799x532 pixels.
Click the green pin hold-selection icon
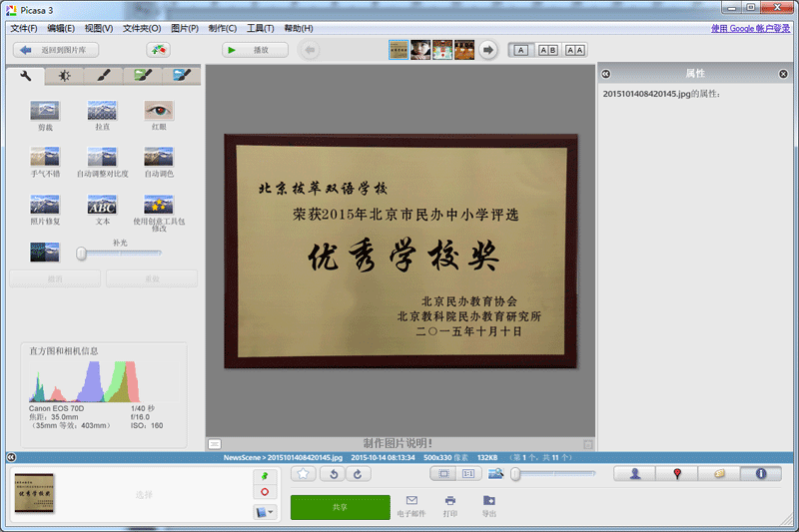[x=265, y=476]
